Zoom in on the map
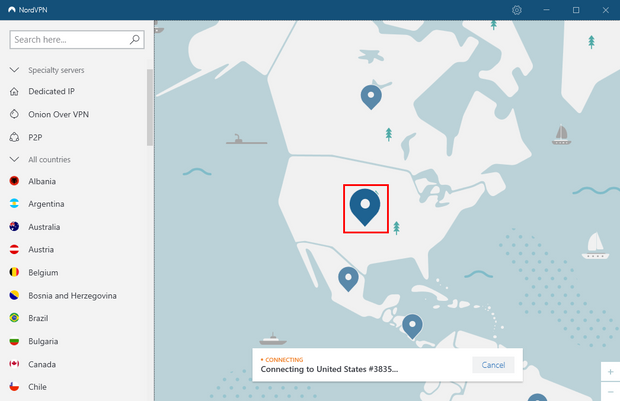The width and height of the screenshot is (620, 401). 611,372
